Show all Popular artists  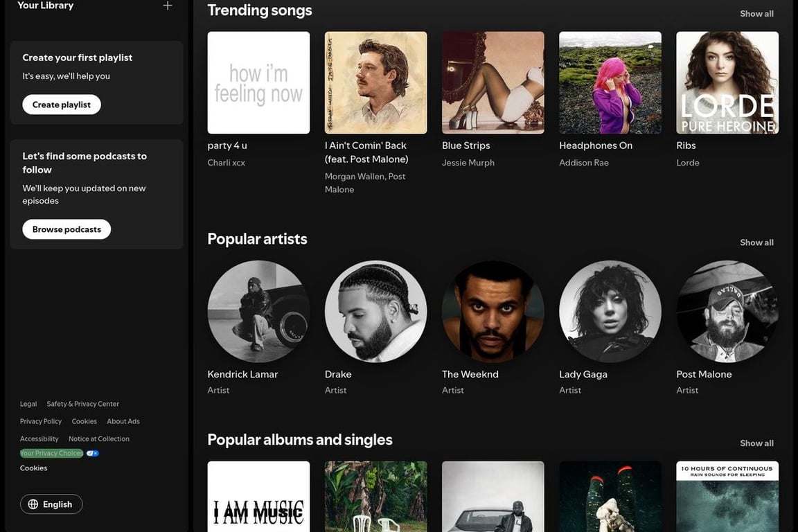coord(756,242)
